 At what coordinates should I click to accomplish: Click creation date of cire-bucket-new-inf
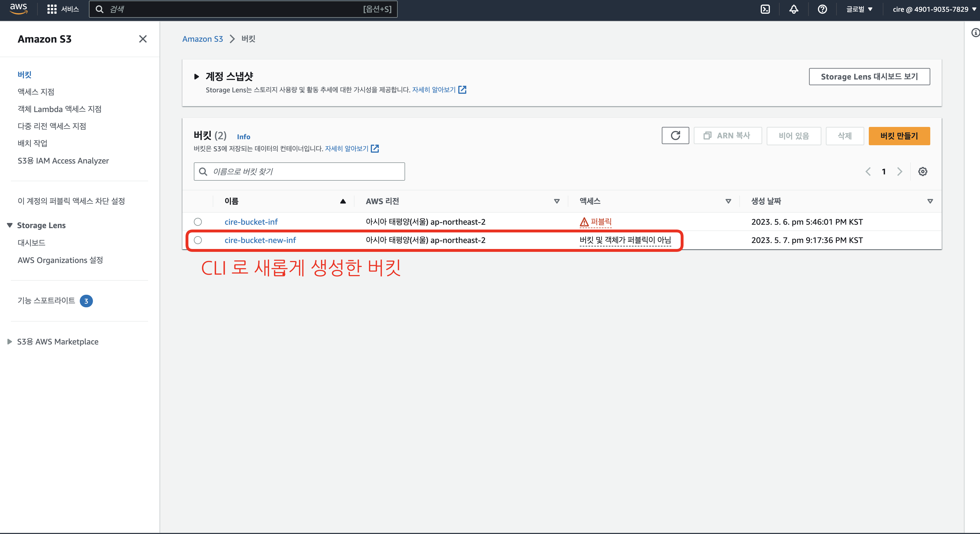click(x=807, y=240)
